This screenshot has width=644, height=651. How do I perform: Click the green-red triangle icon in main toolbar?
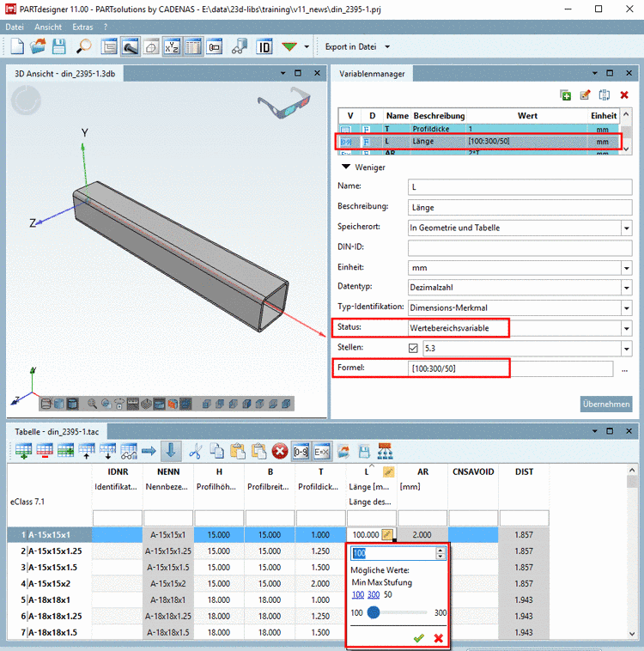coord(289,46)
